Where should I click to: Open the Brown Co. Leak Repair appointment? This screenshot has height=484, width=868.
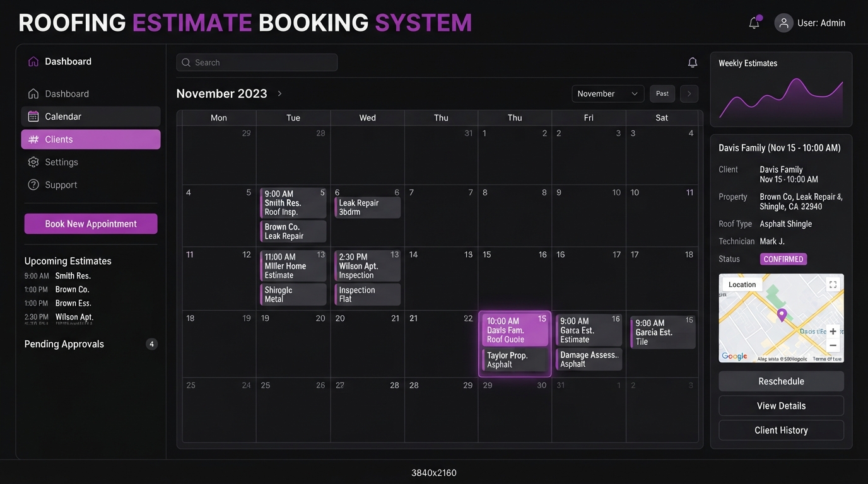[293, 231]
